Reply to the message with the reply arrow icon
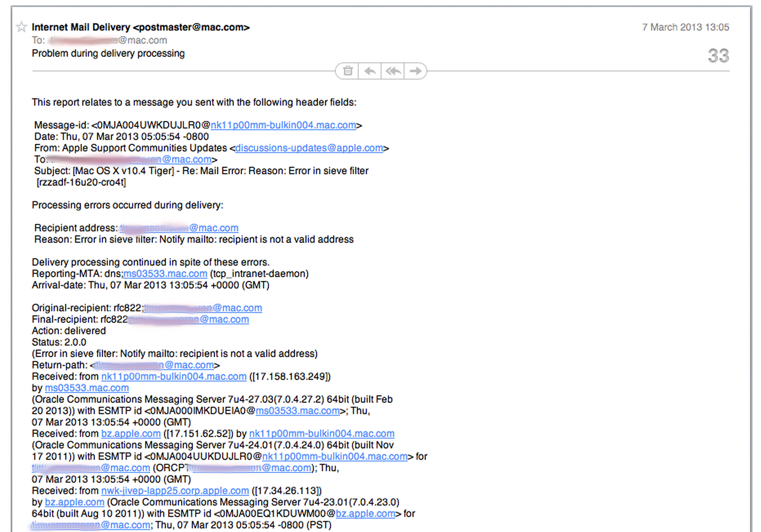The width and height of the screenshot is (761, 532). [x=370, y=70]
